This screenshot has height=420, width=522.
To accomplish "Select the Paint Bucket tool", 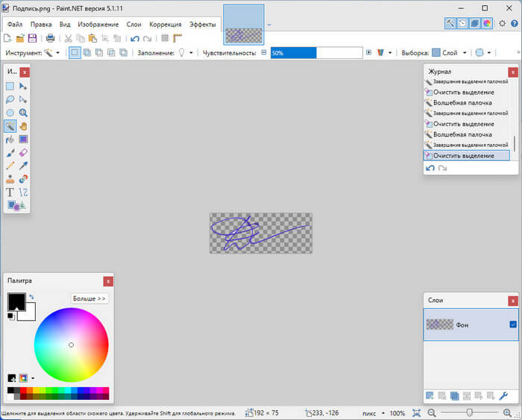I will (10, 140).
